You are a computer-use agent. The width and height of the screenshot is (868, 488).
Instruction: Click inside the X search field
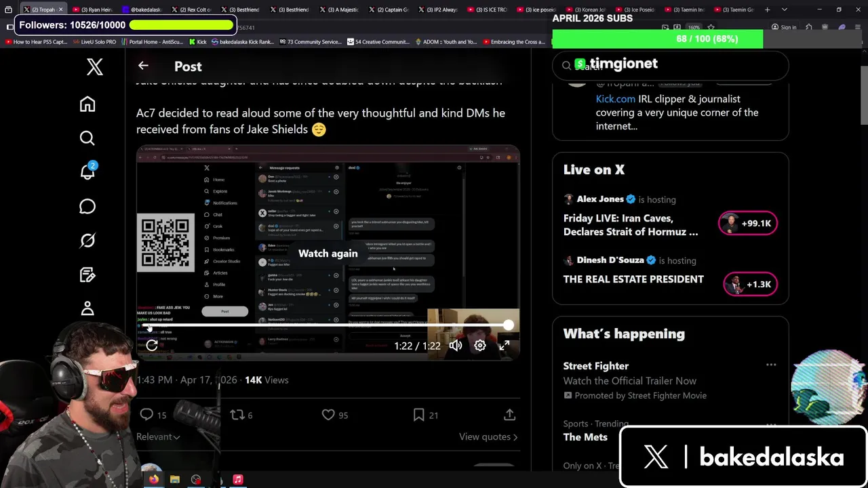[671, 66]
